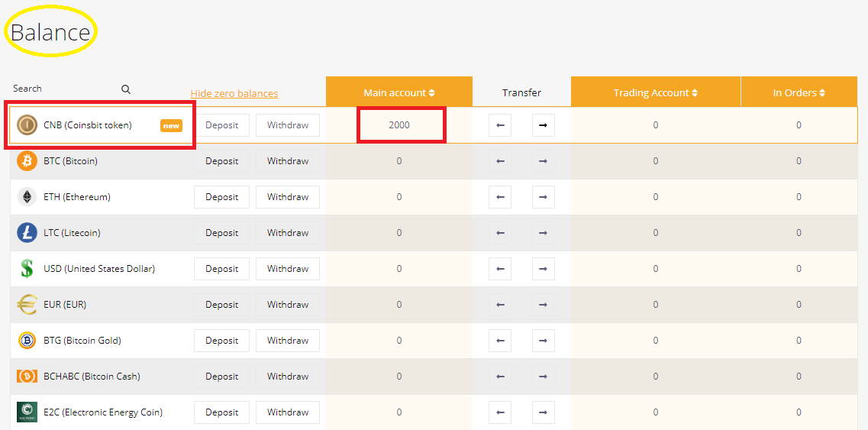Click right transfer arrow in USD row
The image size is (868, 430).
543,269
